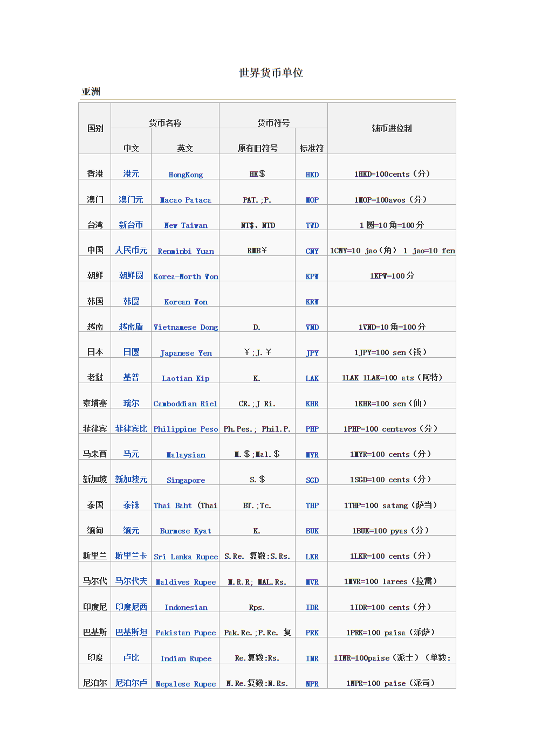
Task: Select the 新台币 link in Taiwan row
Action: tap(131, 225)
